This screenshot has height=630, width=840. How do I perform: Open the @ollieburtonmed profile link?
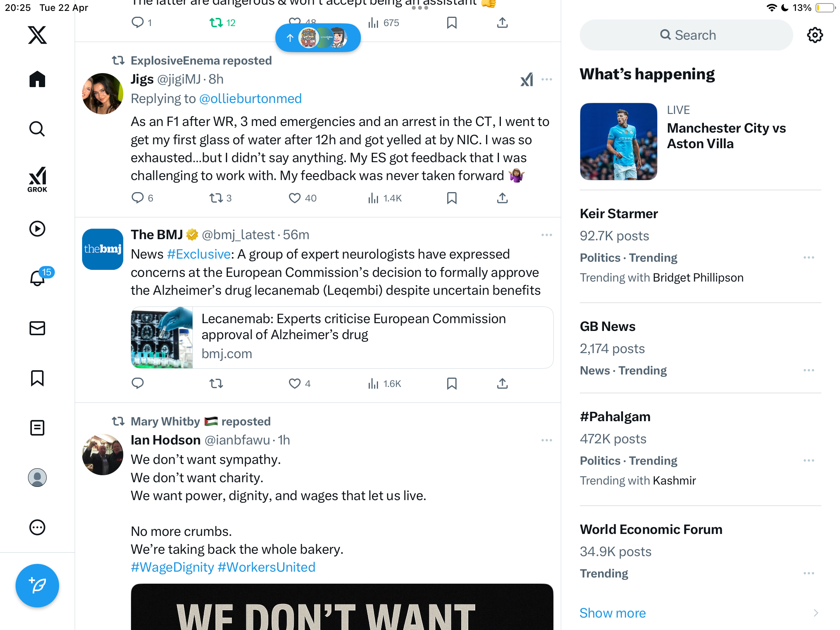250,98
